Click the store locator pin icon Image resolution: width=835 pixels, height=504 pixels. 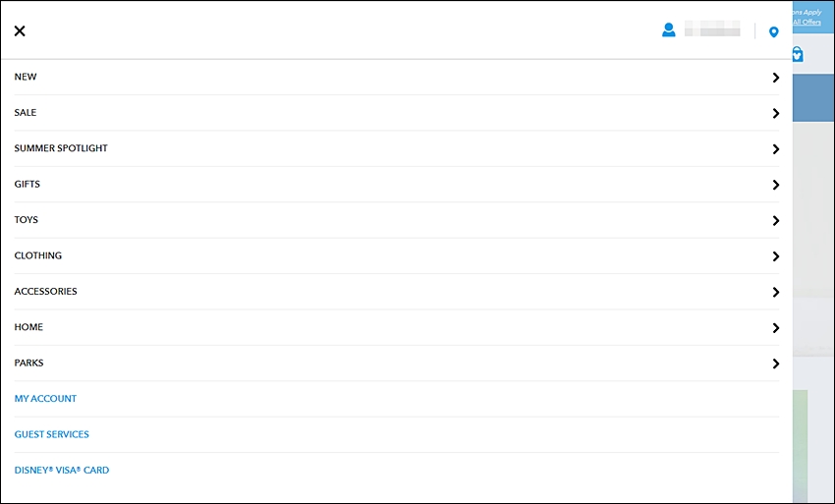(774, 32)
